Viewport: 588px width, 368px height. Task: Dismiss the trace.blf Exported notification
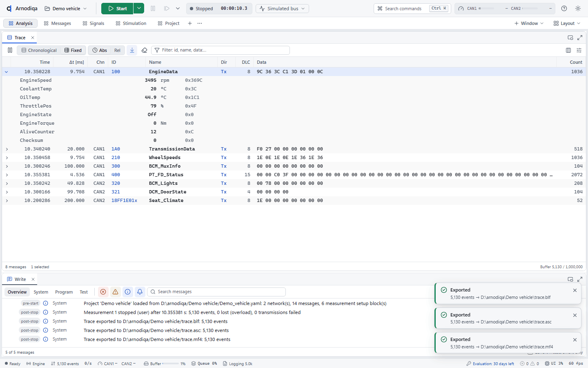tap(575, 290)
